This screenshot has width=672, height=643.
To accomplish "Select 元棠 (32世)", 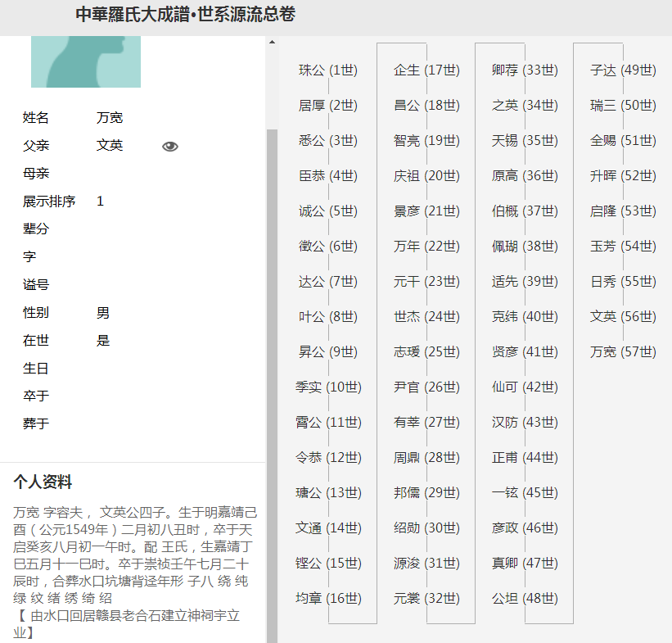I will click(427, 598).
